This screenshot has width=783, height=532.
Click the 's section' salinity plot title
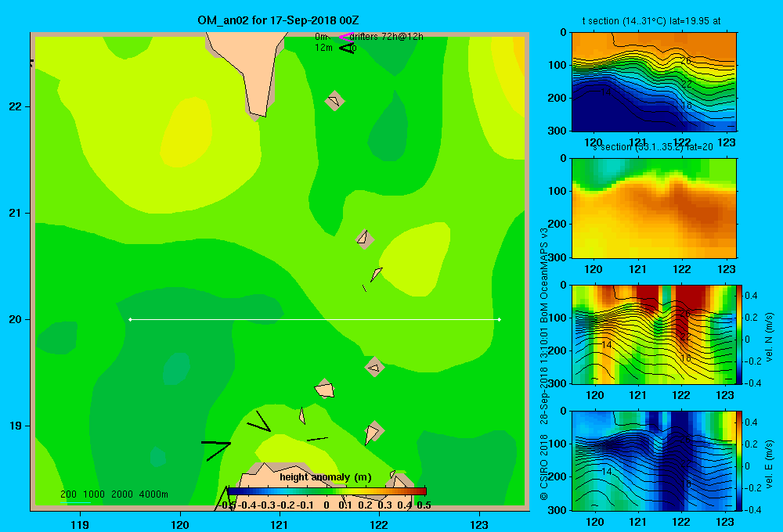pos(653,147)
